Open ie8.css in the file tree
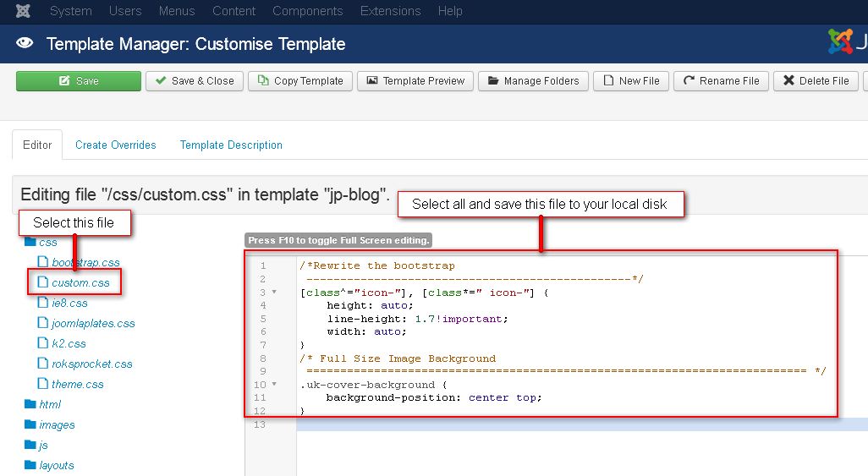Viewport: 868px width, 476px height. [69, 303]
